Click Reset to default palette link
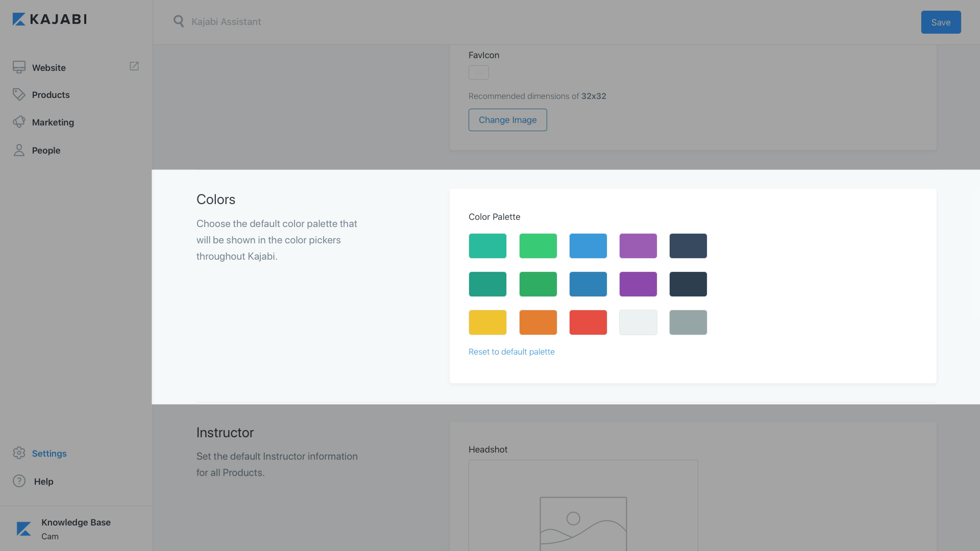This screenshot has height=551, width=980. click(511, 352)
